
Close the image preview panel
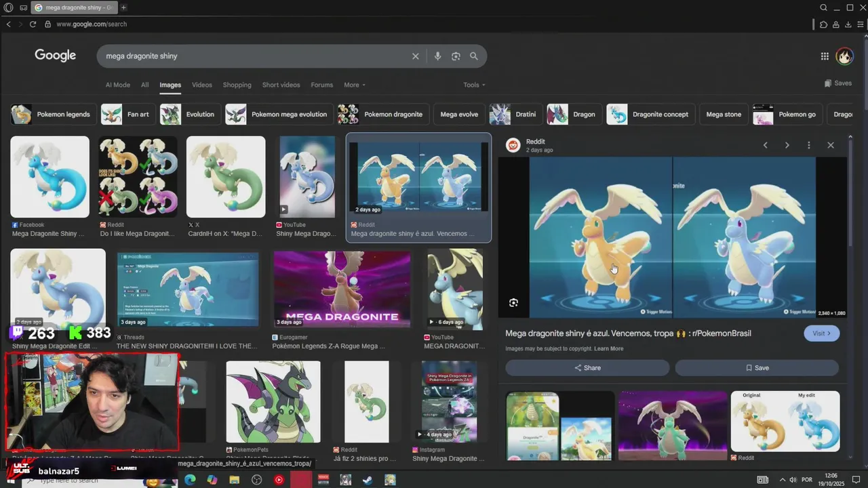(831, 145)
